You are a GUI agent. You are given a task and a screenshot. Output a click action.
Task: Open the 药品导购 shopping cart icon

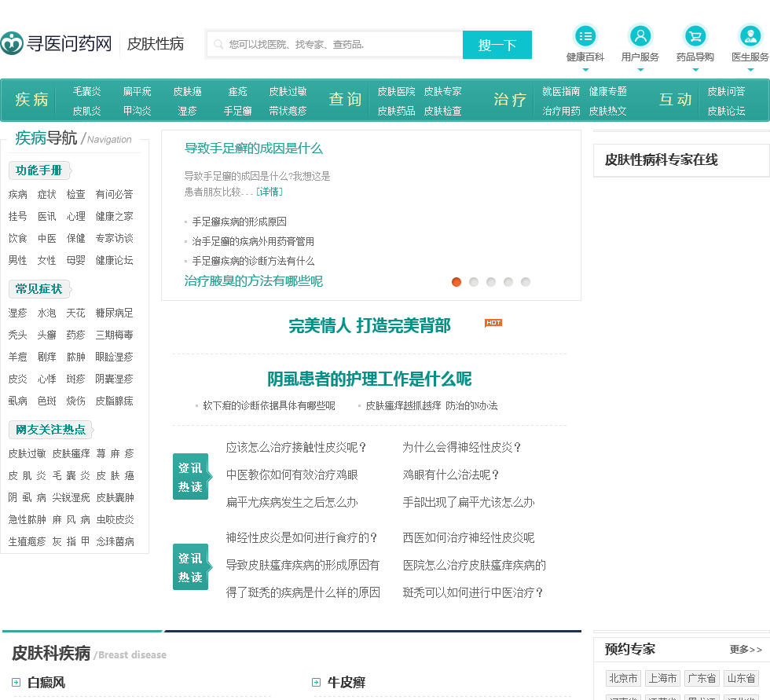(x=695, y=35)
